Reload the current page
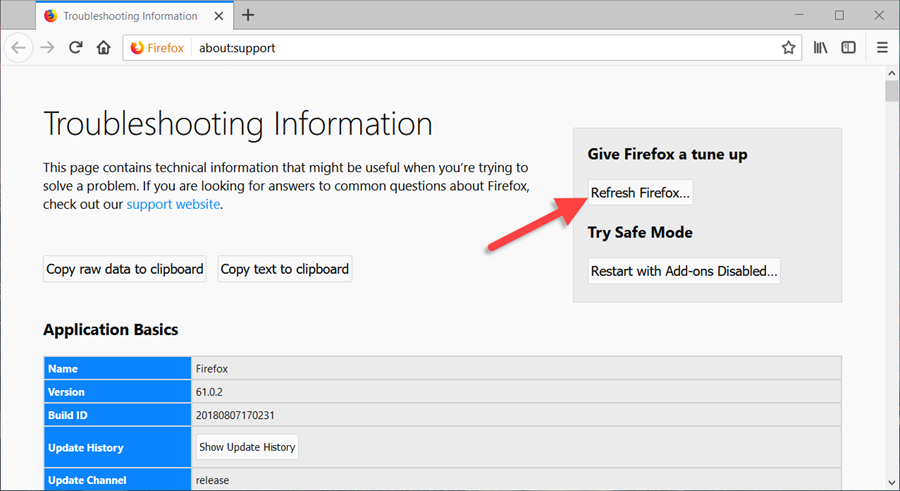 75,48
